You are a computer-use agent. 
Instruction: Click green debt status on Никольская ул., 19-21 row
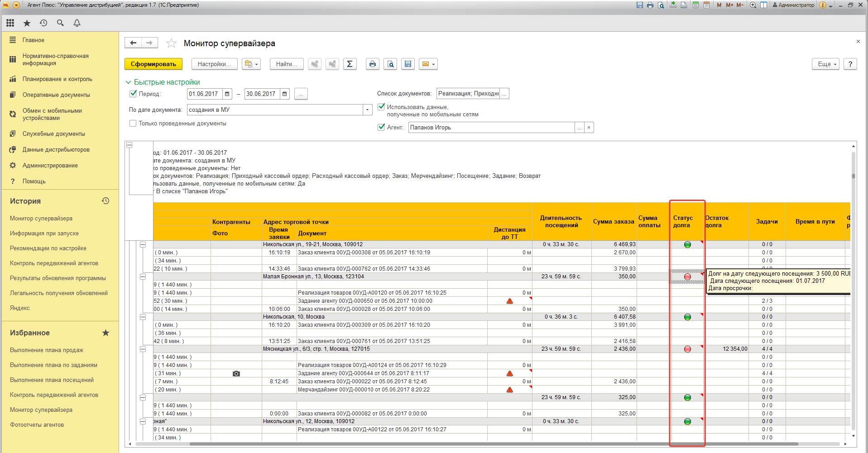(x=687, y=245)
